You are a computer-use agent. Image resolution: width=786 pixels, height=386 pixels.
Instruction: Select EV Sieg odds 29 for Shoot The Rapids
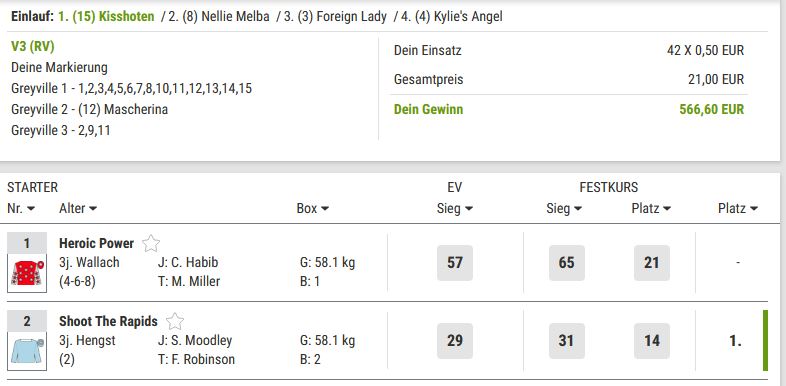pos(455,341)
